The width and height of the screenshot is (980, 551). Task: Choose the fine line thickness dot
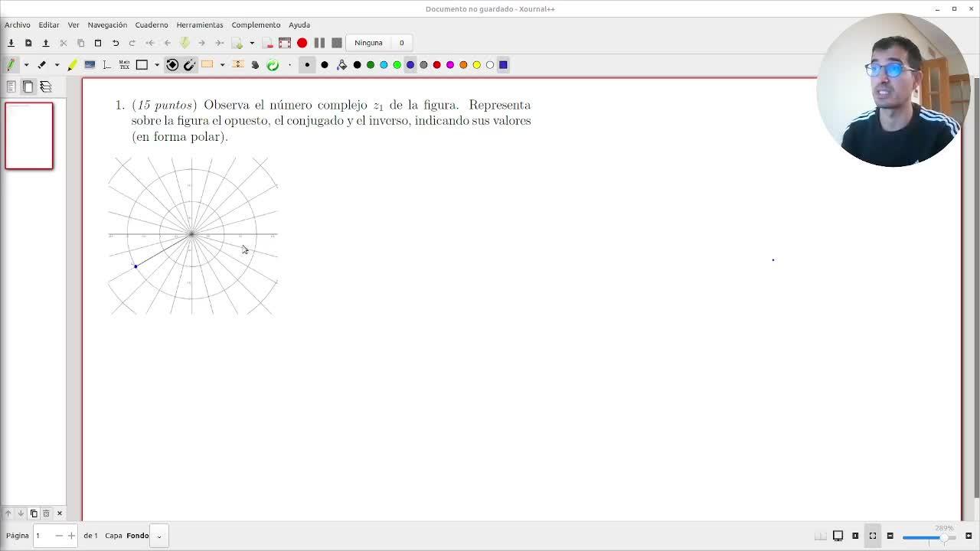[x=290, y=65]
